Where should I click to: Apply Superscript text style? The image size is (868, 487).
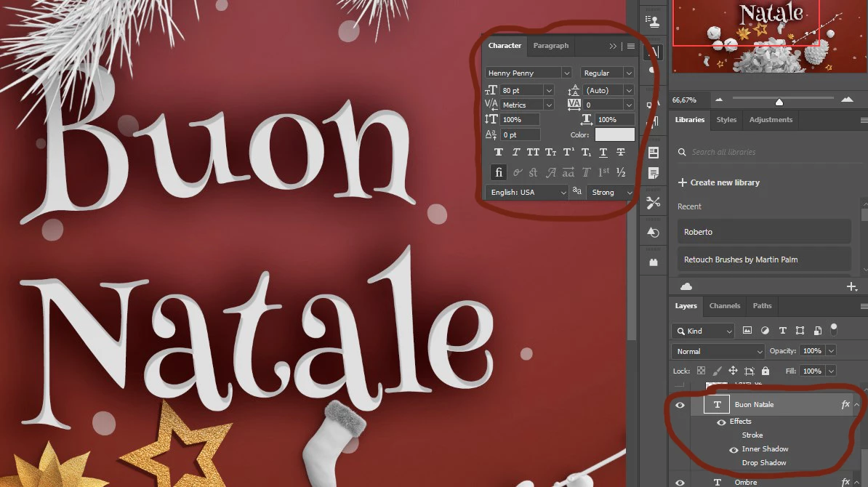[x=568, y=152]
